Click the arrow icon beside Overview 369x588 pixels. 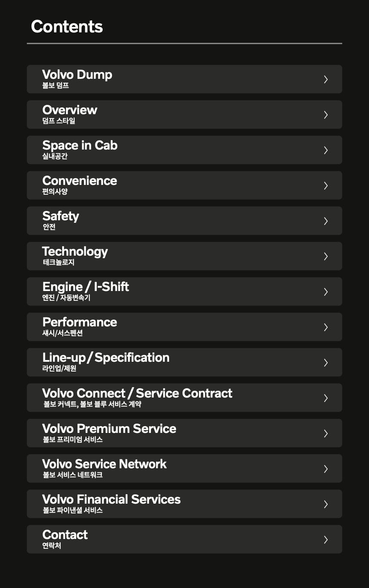click(x=326, y=115)
